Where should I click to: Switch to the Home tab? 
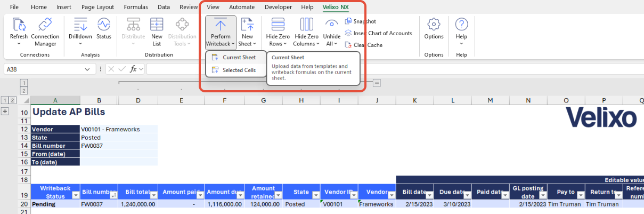click(39, 7)
